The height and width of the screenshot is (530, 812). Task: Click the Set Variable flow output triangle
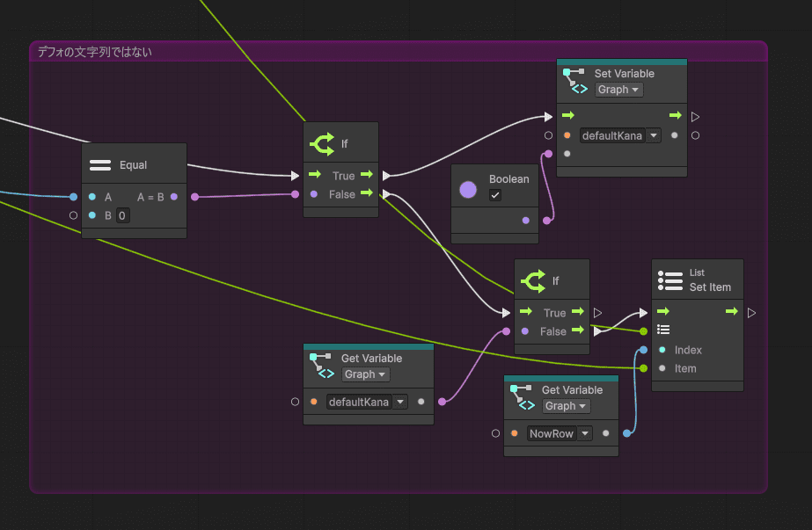click(695, 117)
